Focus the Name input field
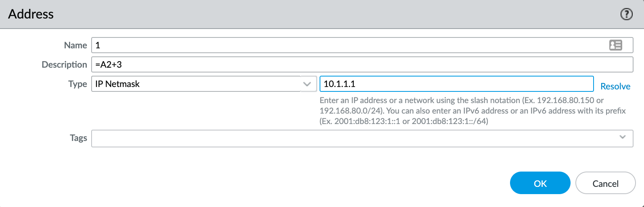The height and width of the screenshot is (207, 644). (347, 45)
